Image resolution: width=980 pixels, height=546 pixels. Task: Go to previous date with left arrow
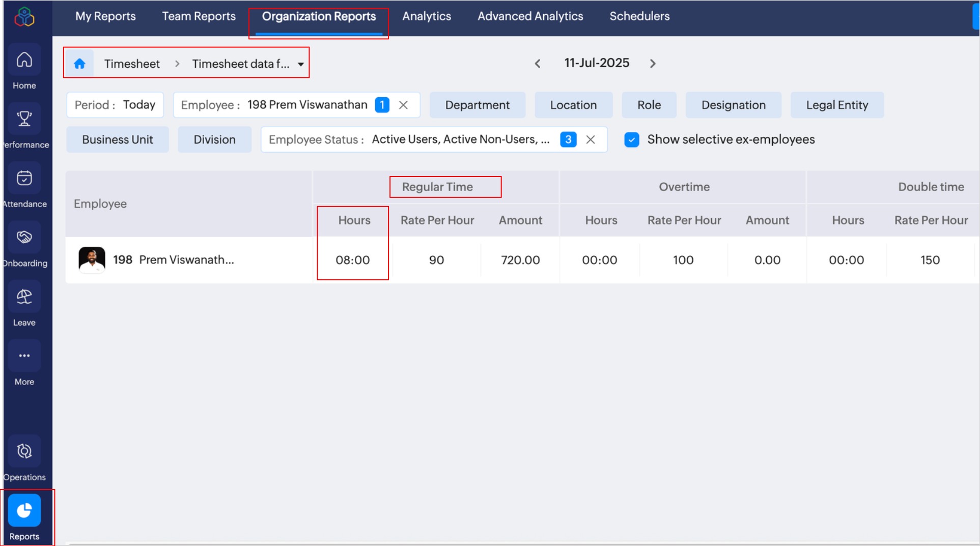538,64
